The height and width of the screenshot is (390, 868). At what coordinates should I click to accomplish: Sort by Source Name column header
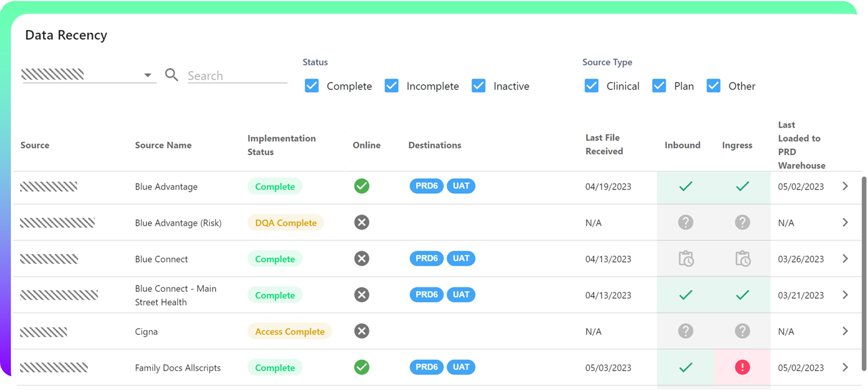(x=163, y=145)
